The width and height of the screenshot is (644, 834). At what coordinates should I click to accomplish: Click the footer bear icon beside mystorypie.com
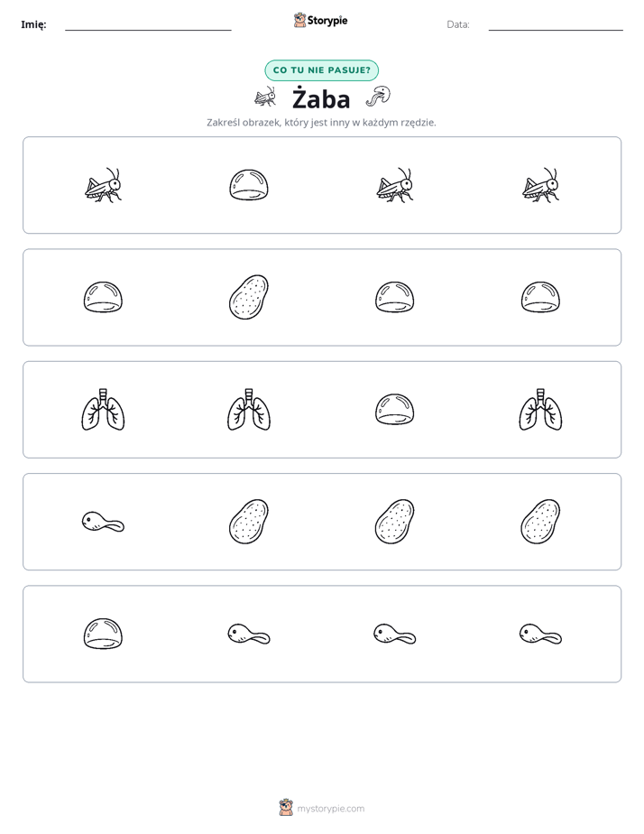click(x=286, y=808)
